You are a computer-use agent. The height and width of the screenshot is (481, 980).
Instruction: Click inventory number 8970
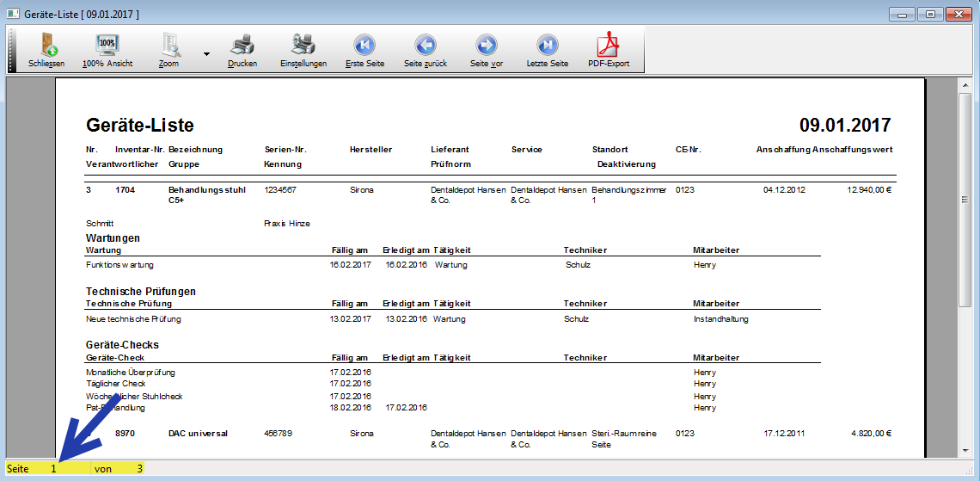[125, 433]
